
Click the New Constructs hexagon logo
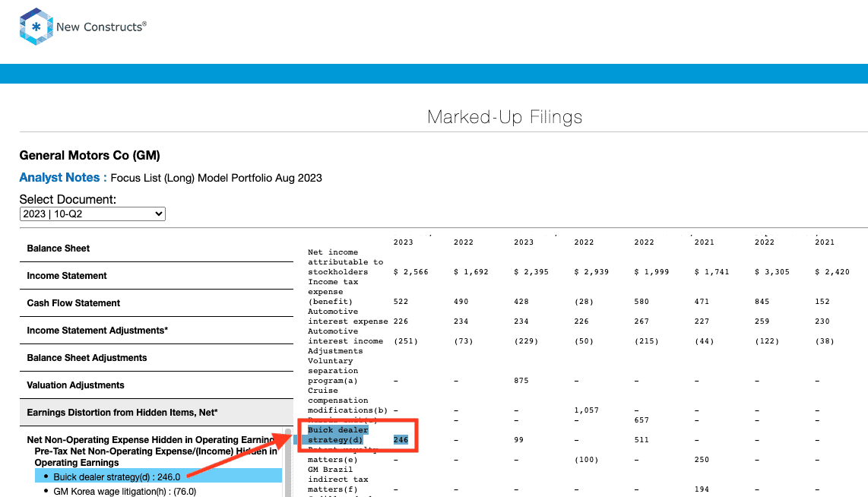click(x=36, y=27)
